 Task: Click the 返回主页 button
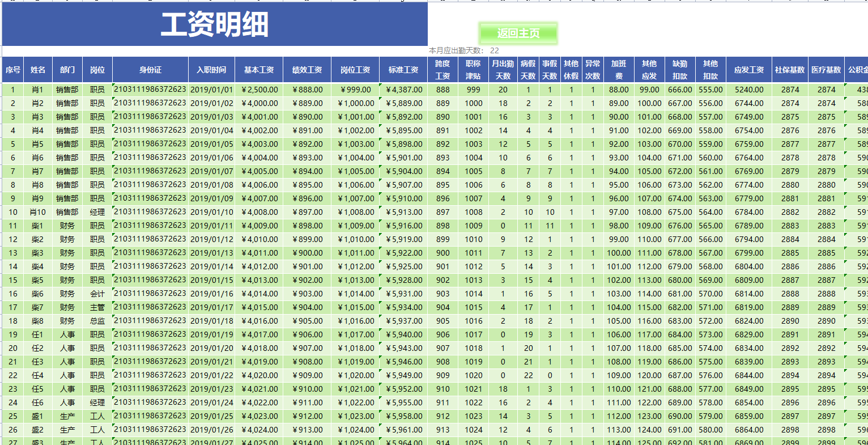(518, 33)
